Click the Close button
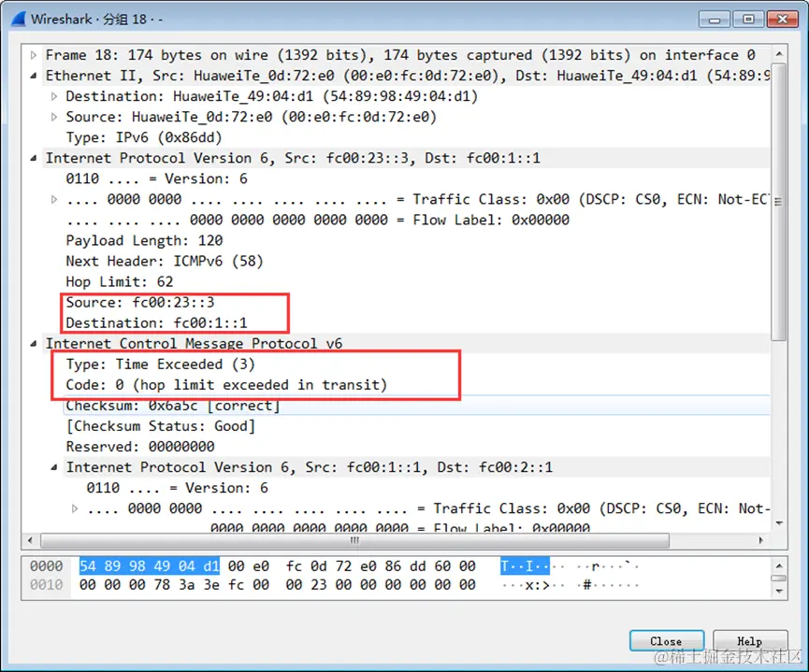809x672 pixels. pos(667,641)
